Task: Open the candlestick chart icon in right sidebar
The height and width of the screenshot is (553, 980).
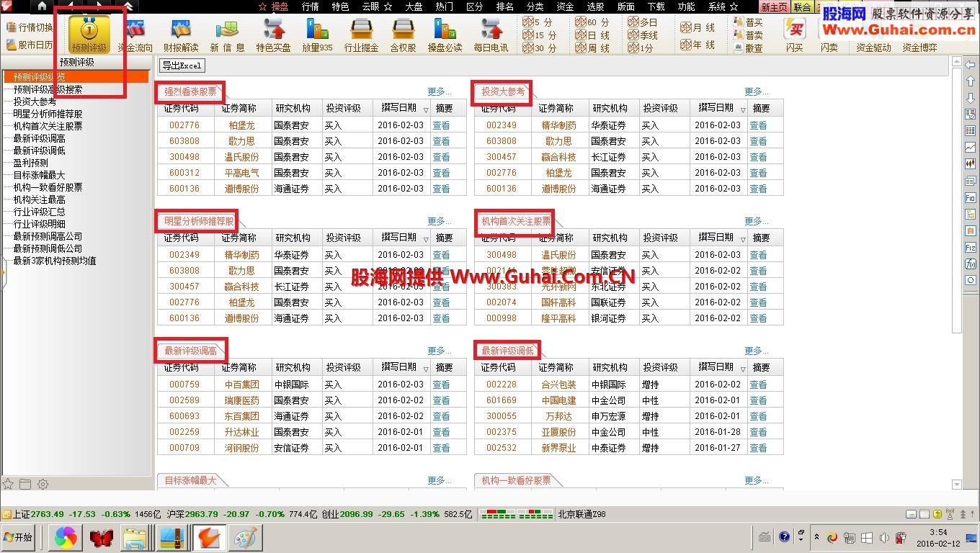Action: (x=970, y=164)
